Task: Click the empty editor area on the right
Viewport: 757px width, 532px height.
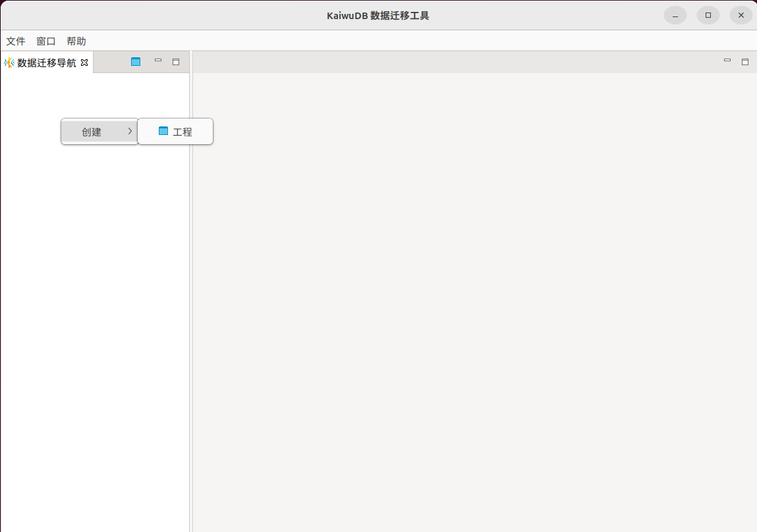Action: (x=474, y=296)
